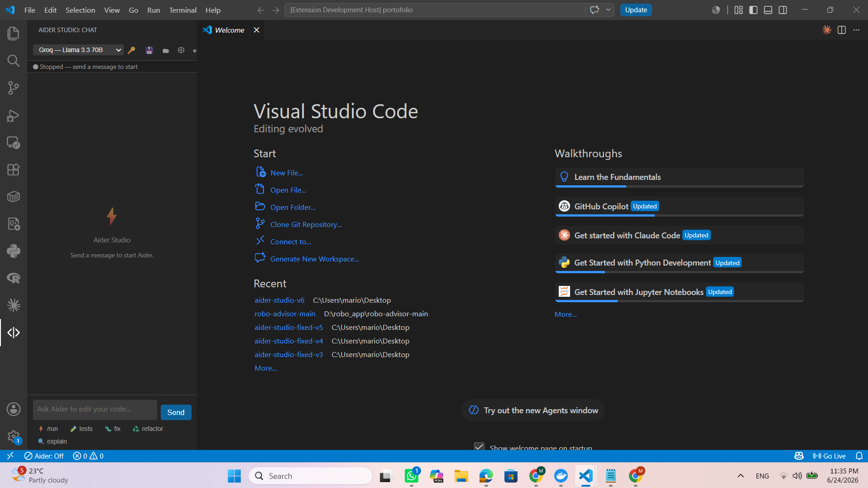
Task: Open the Explorer view in the activity bar
Action: coord(14,34)
